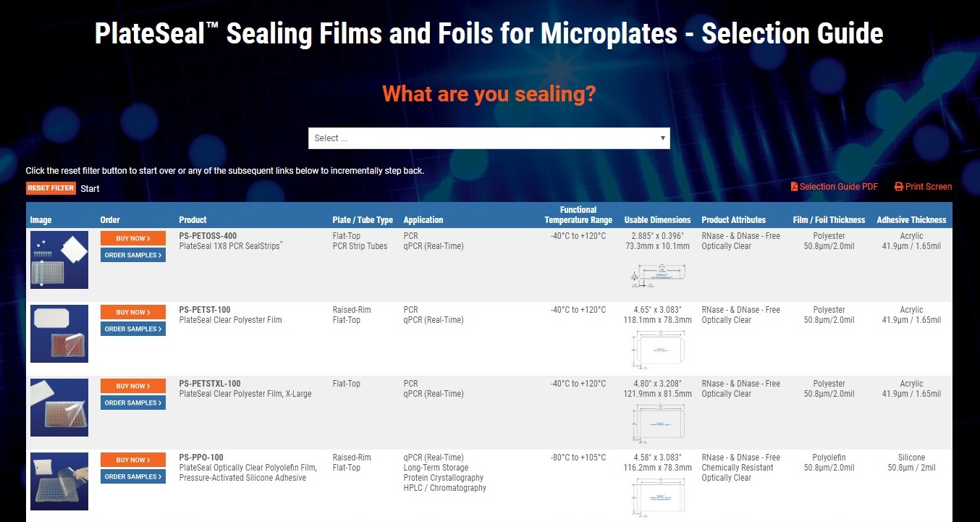Open the PS-PETSTXL-100 product thumbnail image
Viewport: 980px width, 522px height.
[x=59, y=408]
